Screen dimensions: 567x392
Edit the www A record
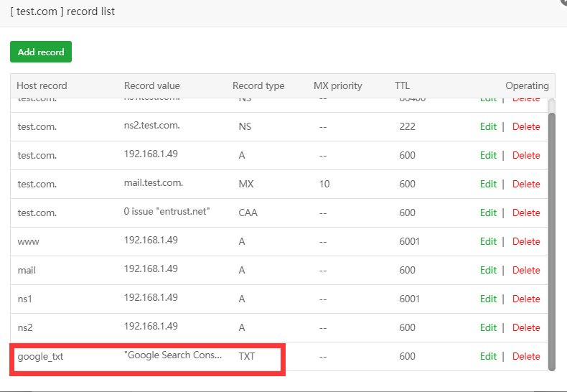click(488, 241)
